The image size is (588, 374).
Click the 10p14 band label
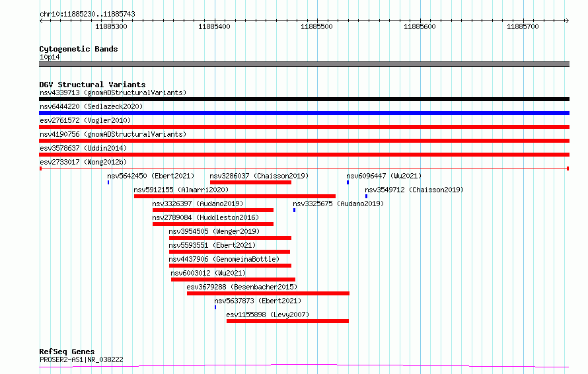click(x=50, y=57)
